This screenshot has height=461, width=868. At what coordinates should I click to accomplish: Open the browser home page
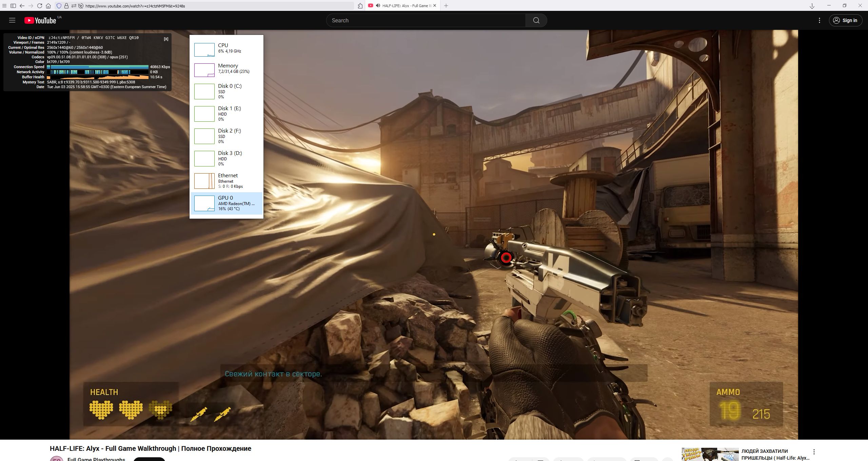(48, 6)
